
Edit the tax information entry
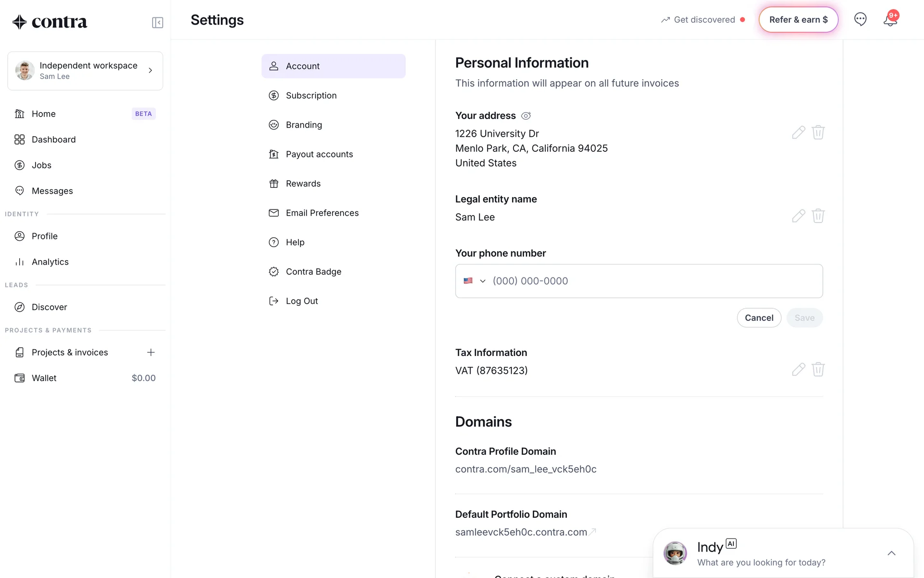coord(798,369)
